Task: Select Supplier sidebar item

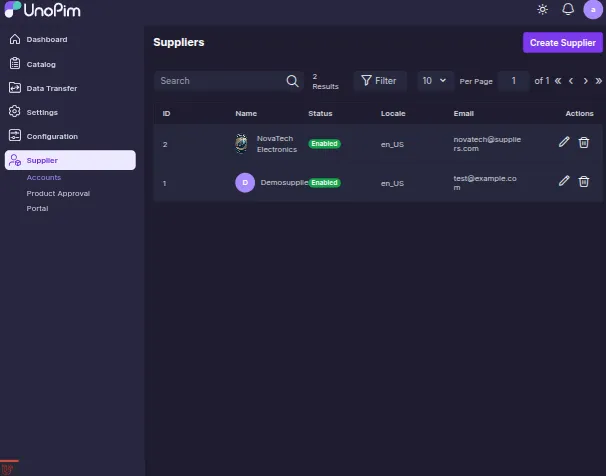Action: click(70, 160)
